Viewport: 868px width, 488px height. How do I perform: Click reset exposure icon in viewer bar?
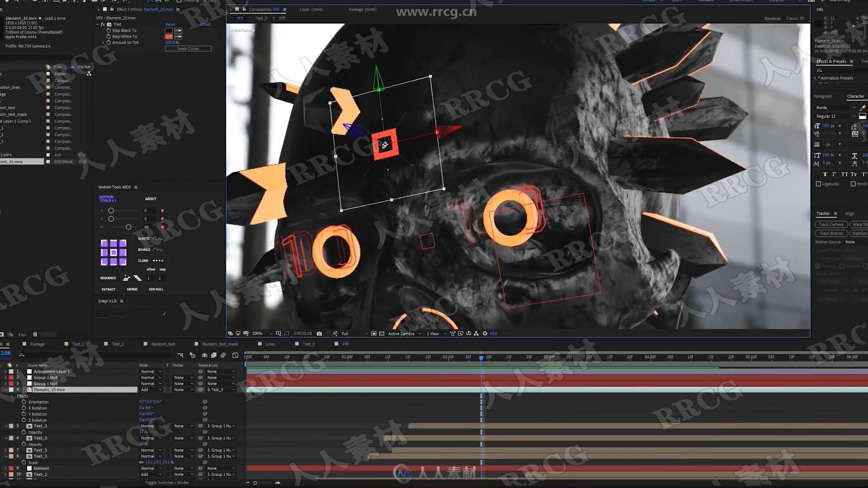(485, 333)
